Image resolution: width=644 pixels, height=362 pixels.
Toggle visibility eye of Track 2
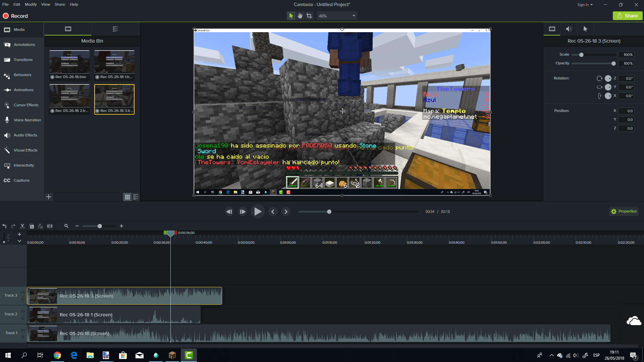pos(23,311)
